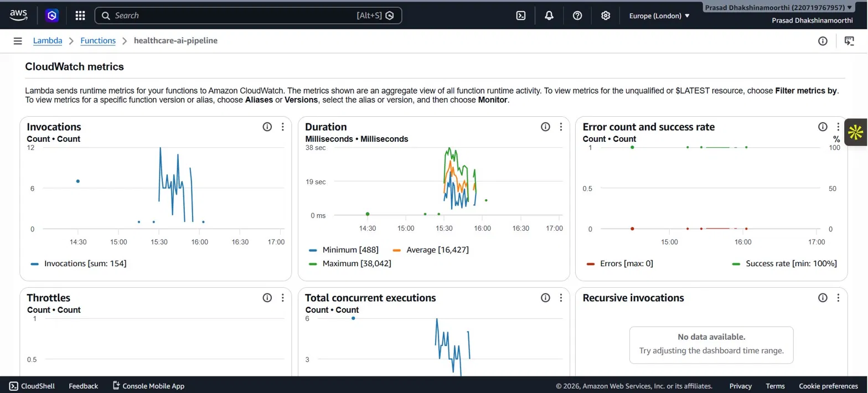Screen dimensions: 868x393
Task: Open the settings gear in top bar
Action: coord(606,15)
